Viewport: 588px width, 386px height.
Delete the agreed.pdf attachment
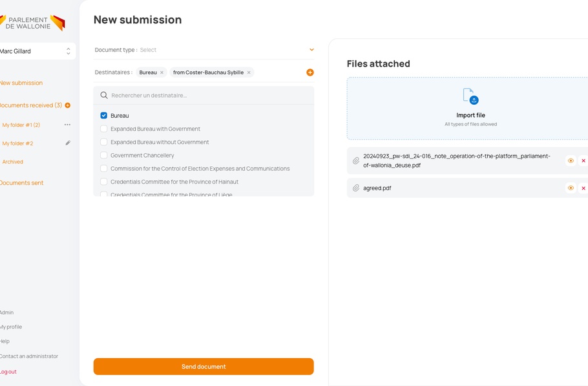(583, 188)
